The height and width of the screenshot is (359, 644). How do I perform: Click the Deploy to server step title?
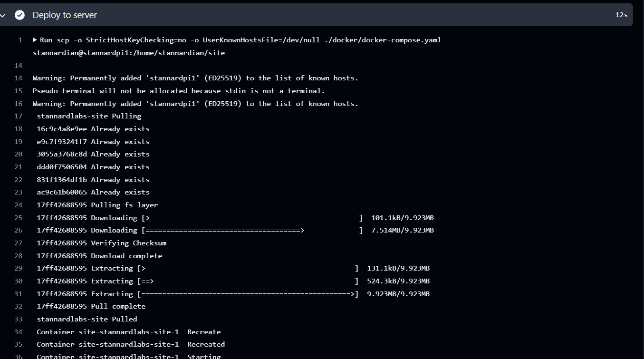click(x=65, y=15)
